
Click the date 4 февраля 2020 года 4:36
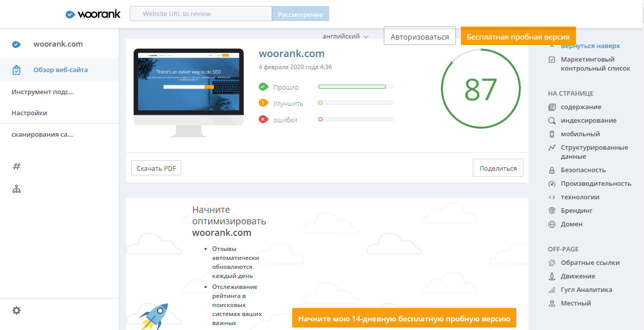295,67
